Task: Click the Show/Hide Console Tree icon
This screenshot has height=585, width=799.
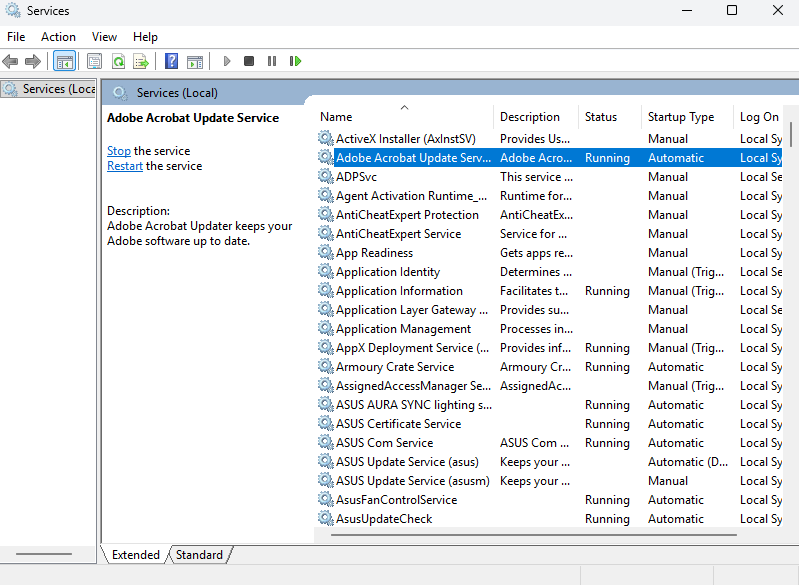Action: [x=64, y=61]
